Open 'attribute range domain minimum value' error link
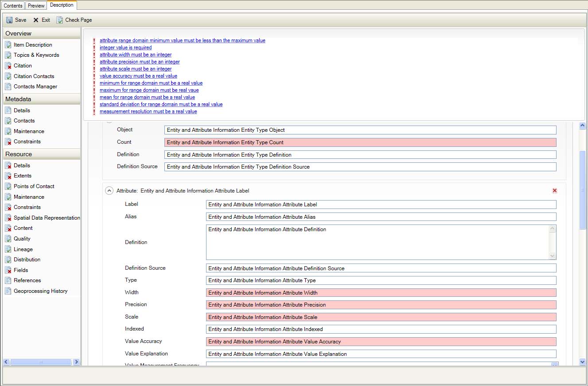This screenshot has width=588, height=386. [x=183, y=40]
